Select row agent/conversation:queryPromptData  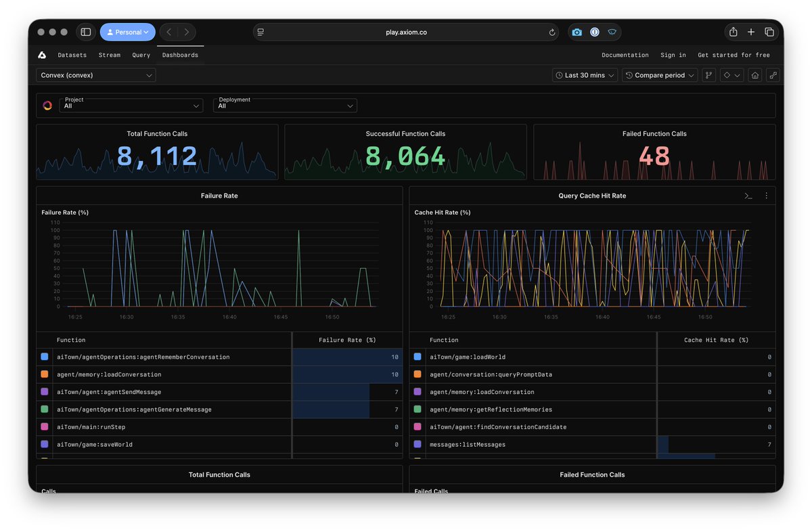(593, 374)
